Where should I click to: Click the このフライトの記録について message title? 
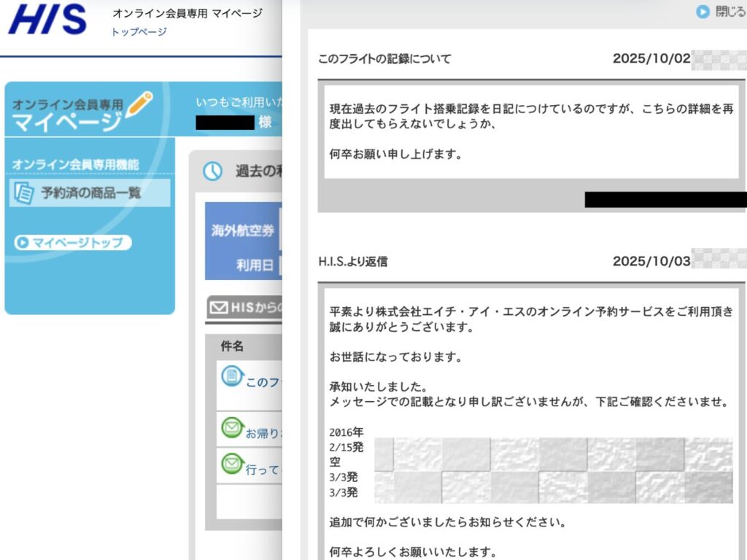coord(384,59)
